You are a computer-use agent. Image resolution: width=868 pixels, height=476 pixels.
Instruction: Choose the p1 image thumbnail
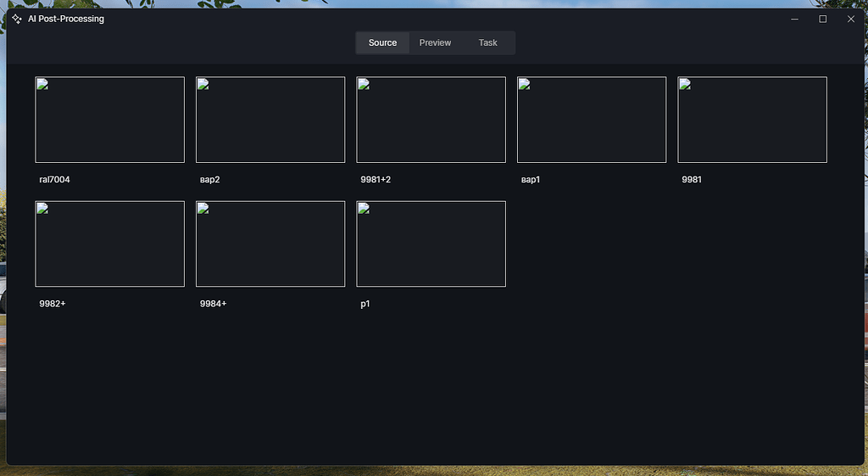(431, 244)
